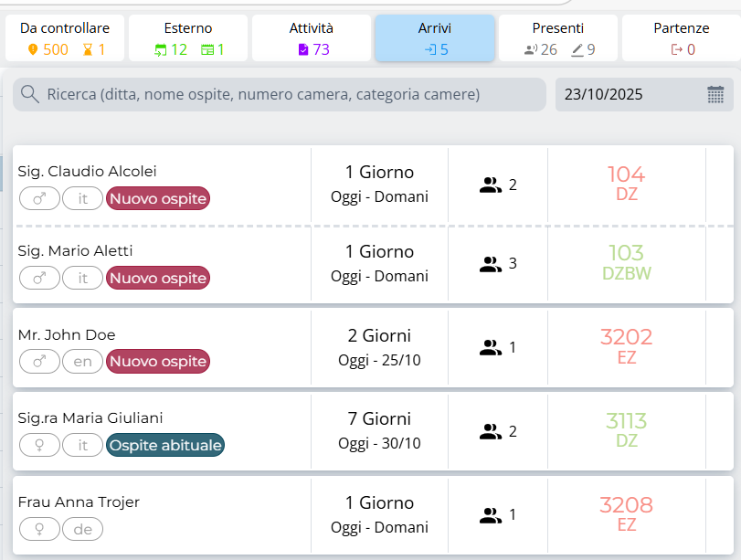Click the calendar icon in date field
Viewport: 741px width, 560px height.
715,94
